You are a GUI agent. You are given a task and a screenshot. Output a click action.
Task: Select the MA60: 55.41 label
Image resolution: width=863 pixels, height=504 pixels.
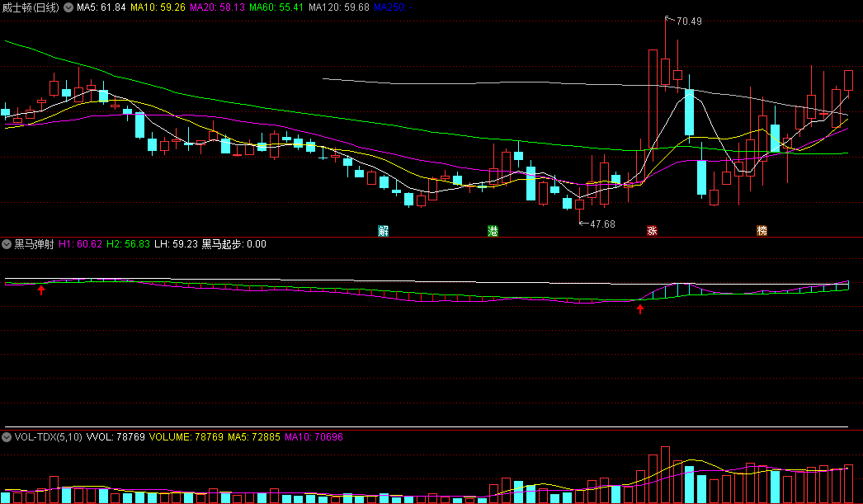click(x=276, y=7)
